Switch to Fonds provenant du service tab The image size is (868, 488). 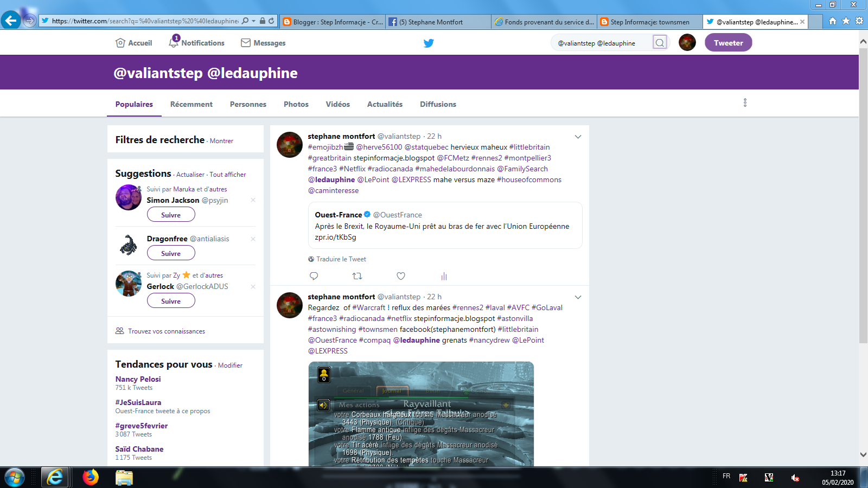(544, 22)
